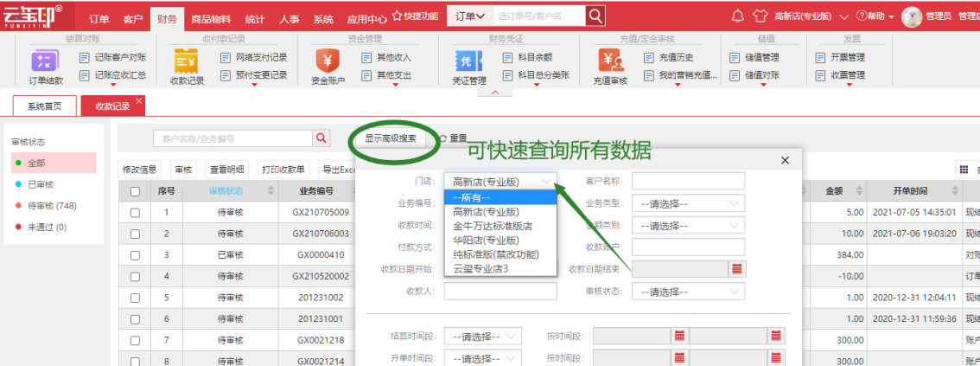
Task: Click the 客户名称 input in search panel
Action: (689, 182)
